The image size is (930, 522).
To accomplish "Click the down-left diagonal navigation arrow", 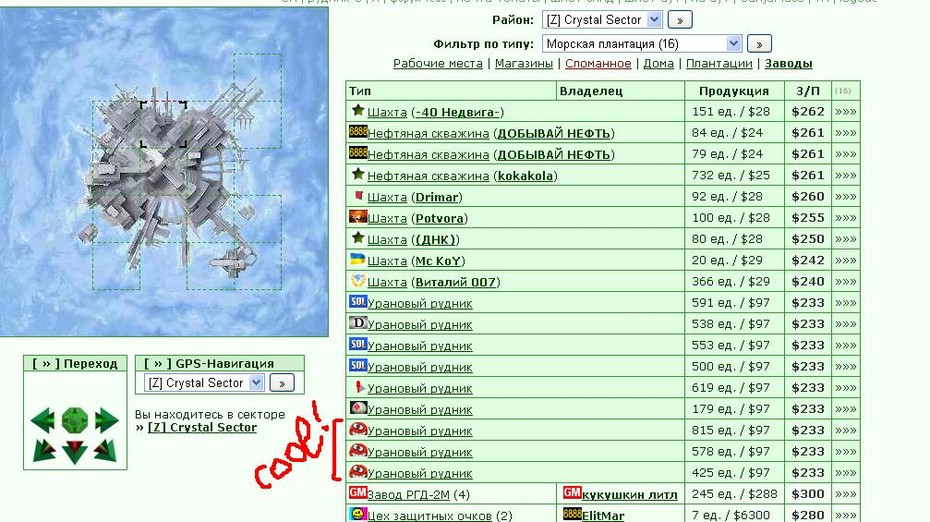I will click(x=44, y=450).
